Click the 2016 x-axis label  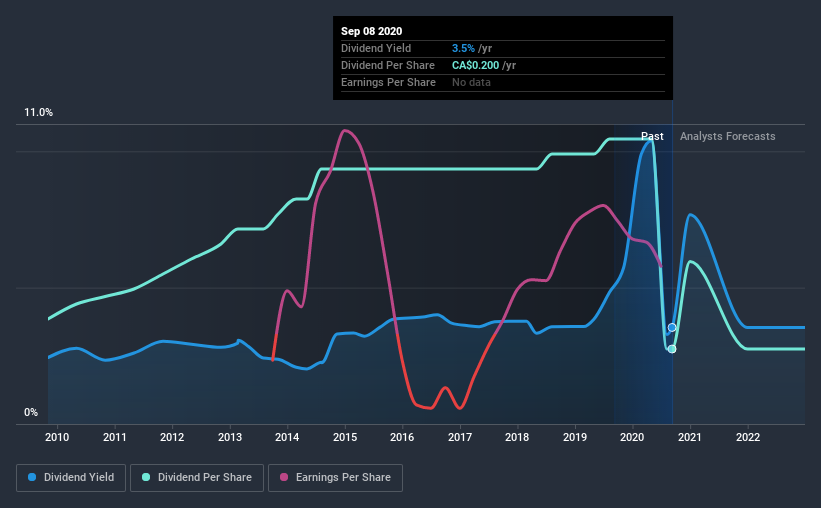[x=402, y=437]
